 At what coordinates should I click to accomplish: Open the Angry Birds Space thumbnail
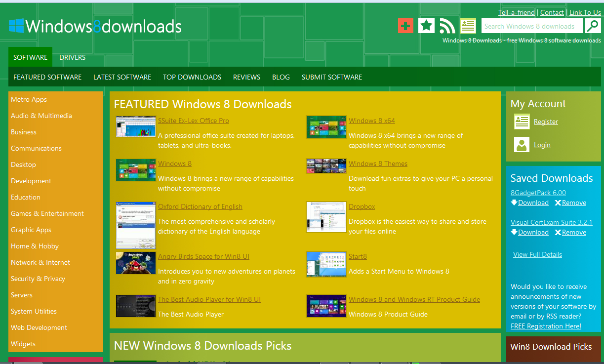click(136, 263)
